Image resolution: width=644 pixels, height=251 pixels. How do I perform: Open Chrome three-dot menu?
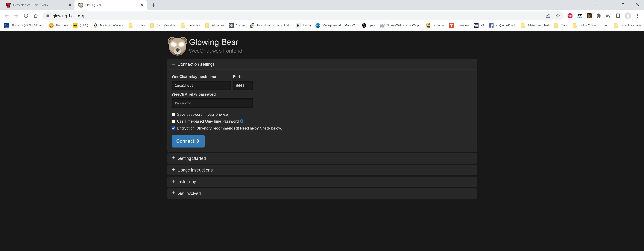tap(637, 16)
